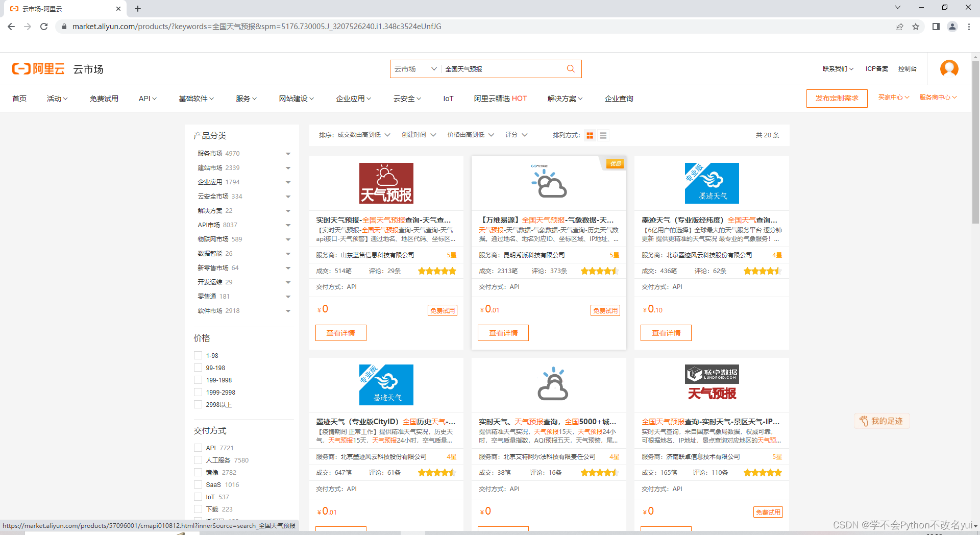The image size is (980, 535).
Task: Open the 基础软件 nav menu
Action: (x=196, y=99)
